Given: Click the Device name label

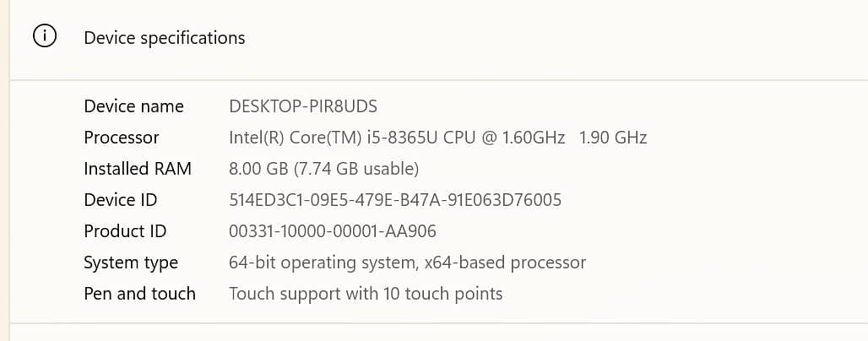Looking at the screenshot, I should click(x=133, y=106).
